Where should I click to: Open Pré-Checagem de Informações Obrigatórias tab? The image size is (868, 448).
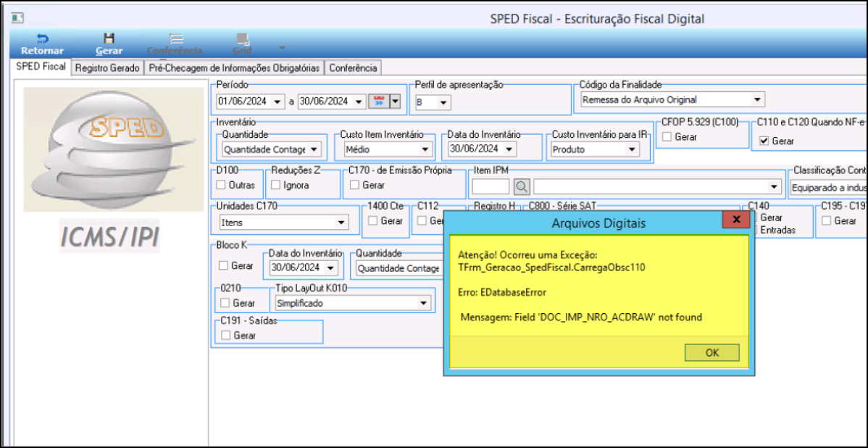234,68
